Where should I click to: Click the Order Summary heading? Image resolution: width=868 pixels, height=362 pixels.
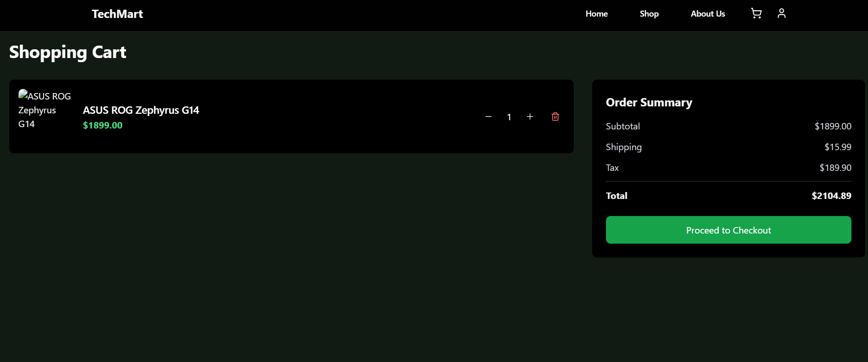649,102
